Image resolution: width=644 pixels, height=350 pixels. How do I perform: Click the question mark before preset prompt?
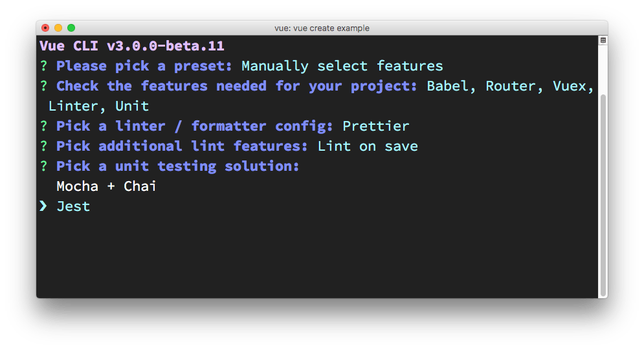43,66
